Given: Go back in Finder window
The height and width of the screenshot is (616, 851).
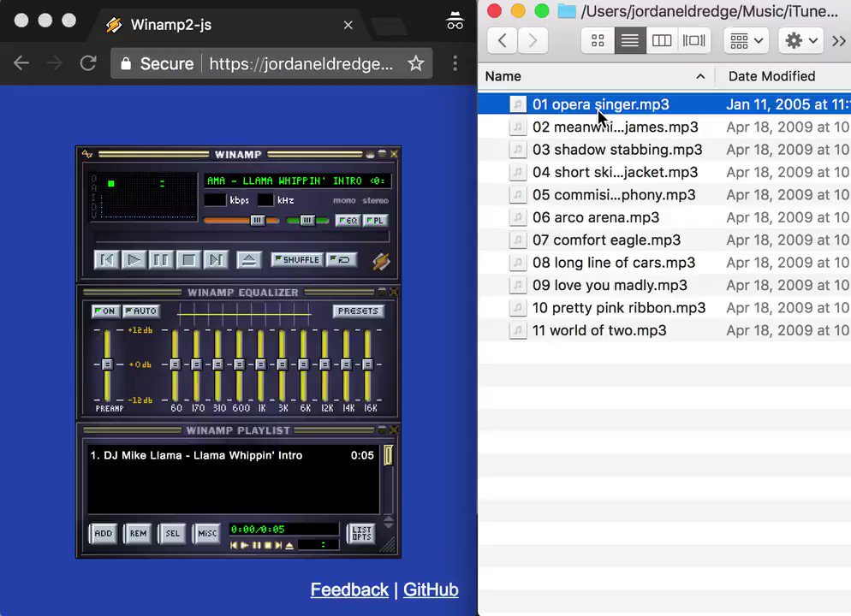Looking at the screenshot, I should point(503,40).
